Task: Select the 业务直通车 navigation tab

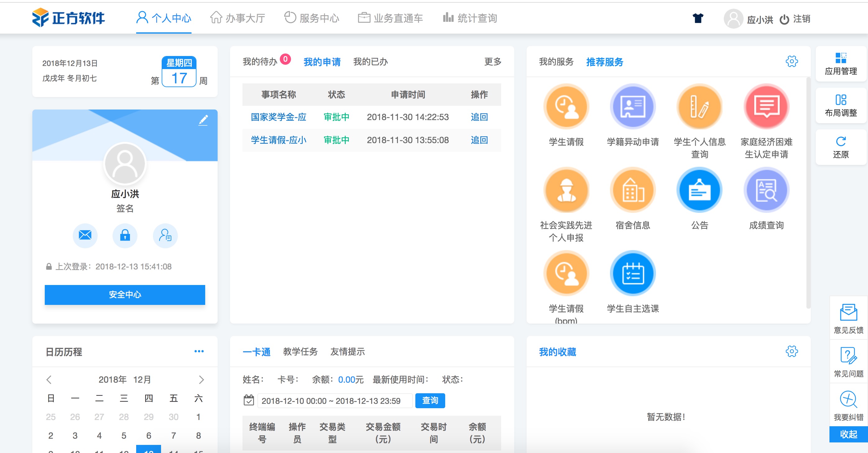Action: tap(390, 18)
